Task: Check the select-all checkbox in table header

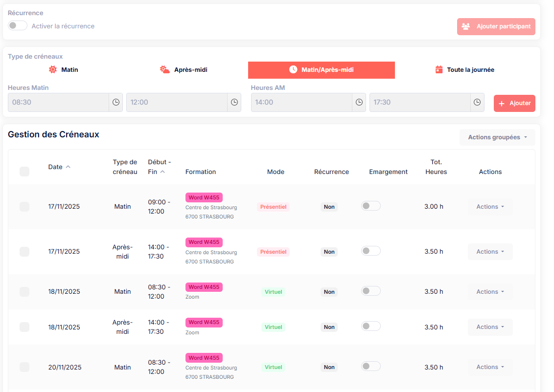Action: click(x=24, y=172)
